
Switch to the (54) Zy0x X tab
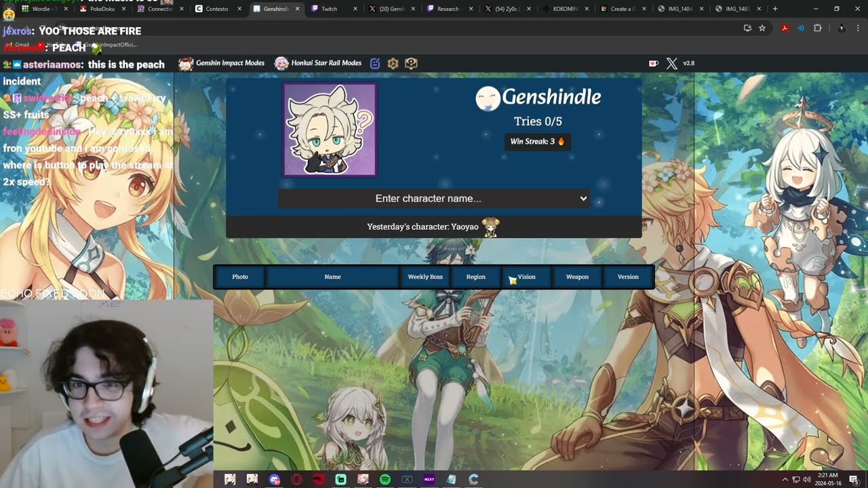(x=506, y=9)
